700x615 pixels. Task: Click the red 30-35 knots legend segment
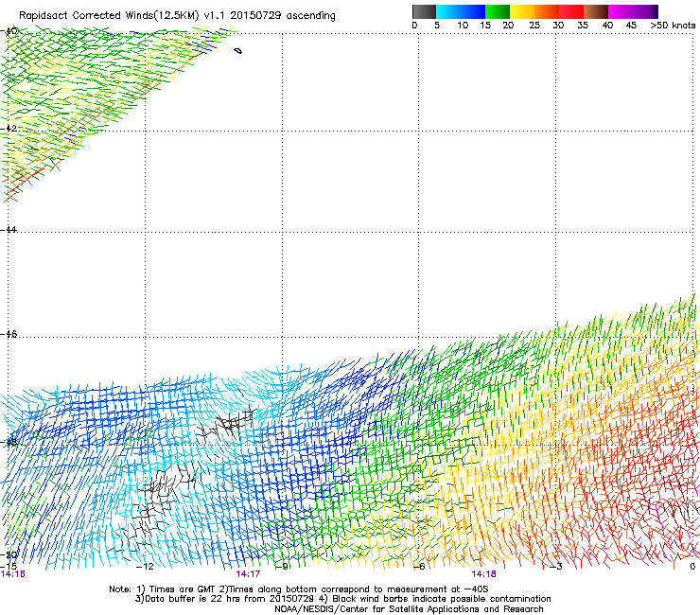(x=571, y=11)
